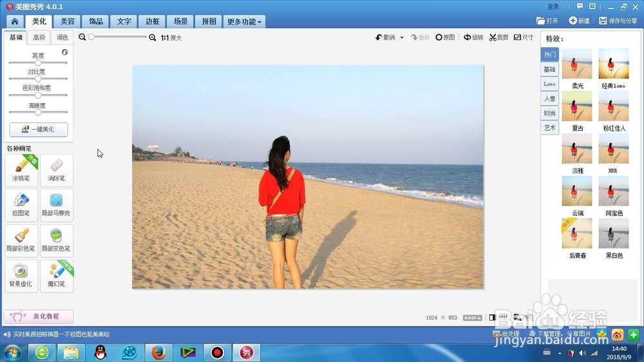Click the zoom slider handle
This screenshot has height=362, width=644.
91,37
